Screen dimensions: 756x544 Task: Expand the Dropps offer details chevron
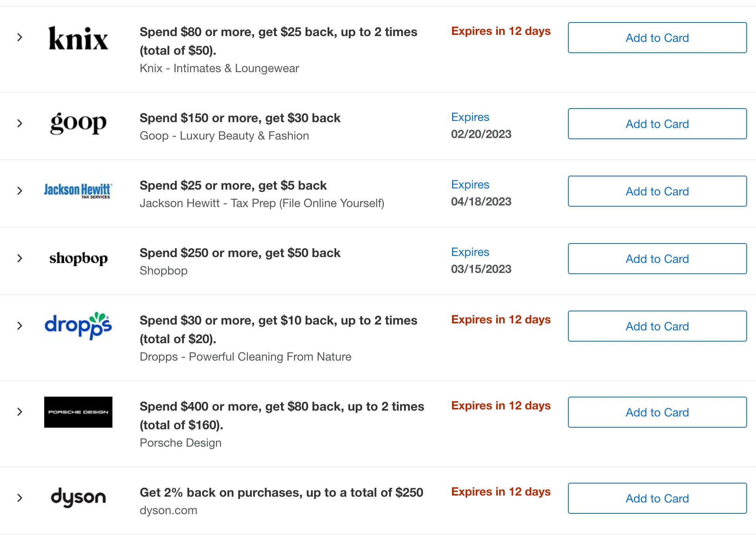tap(20, 326)
